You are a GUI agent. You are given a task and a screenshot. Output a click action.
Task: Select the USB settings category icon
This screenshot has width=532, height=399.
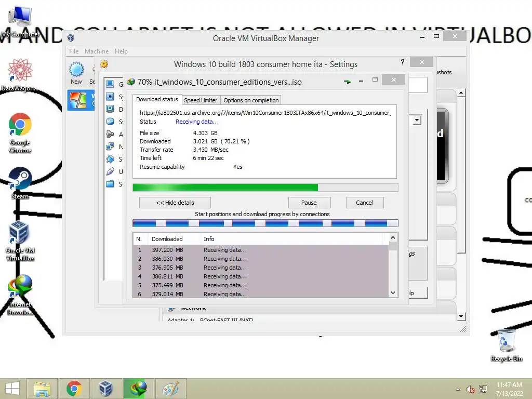click(x=110, y=171)
